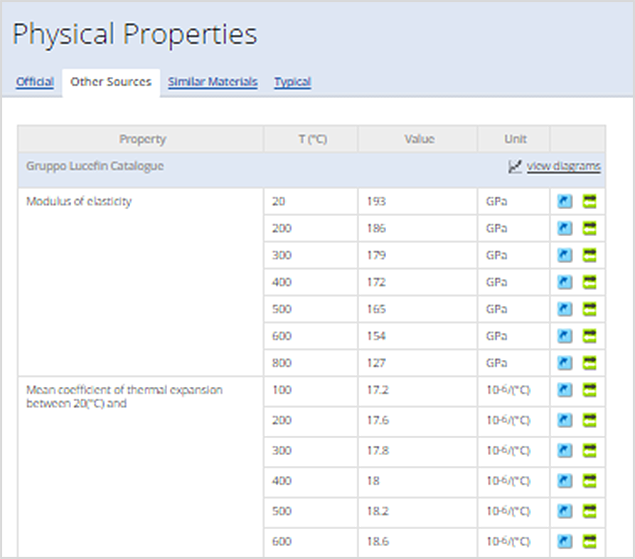
Task: Click blue arrow icon in 17.2 expansion row
Action: click(565, 390)
